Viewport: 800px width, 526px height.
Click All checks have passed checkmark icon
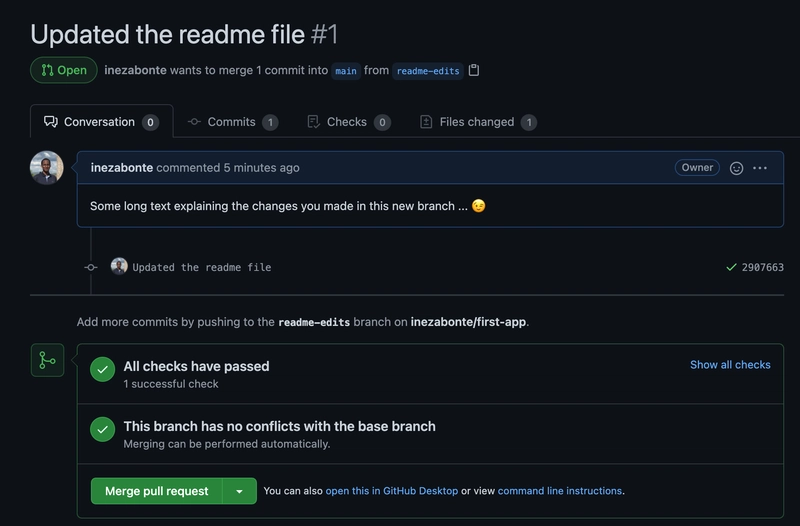tap(103, 369)
